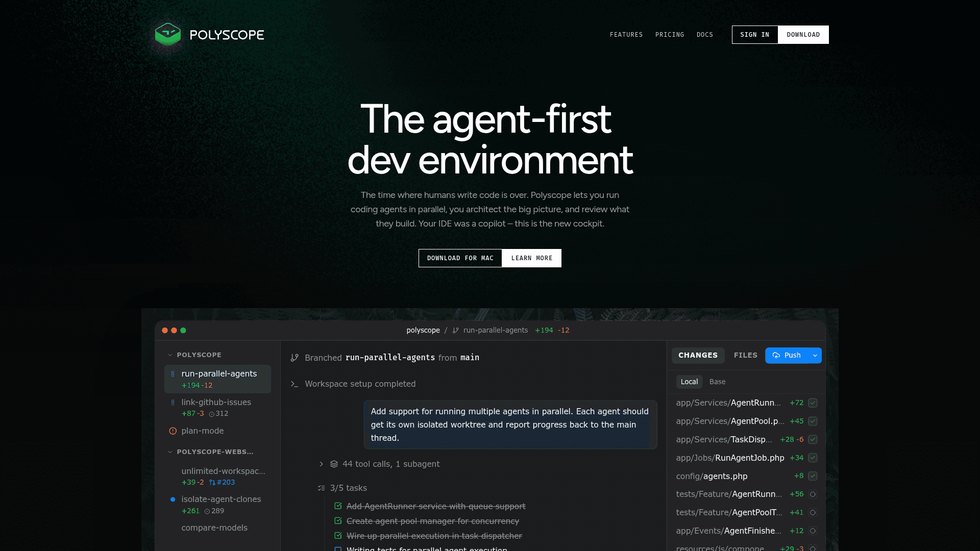This screenshot has height=551, width=980.
Task: Click the branch icon before 'Branched run-parallel-agents'
Action: click(x=295, y=358)
